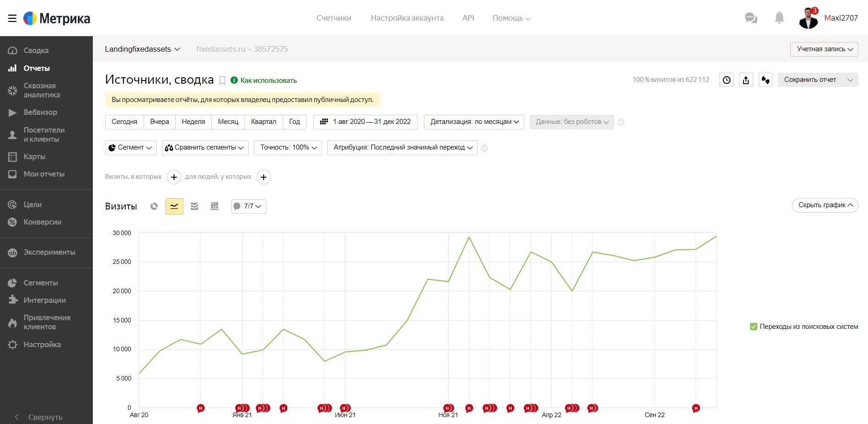Select the line chart view
This screenshot has width=868, height=424.
[x=174, y=206]
